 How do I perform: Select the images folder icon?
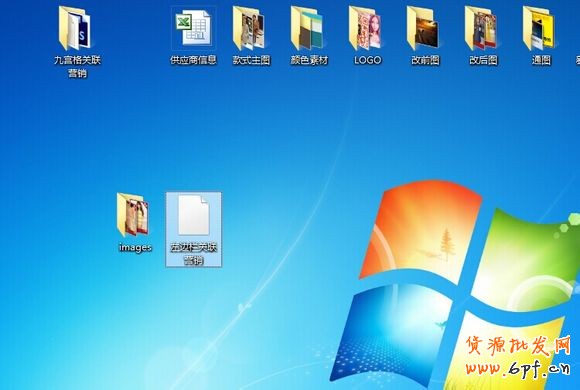[x=133, y=215]
